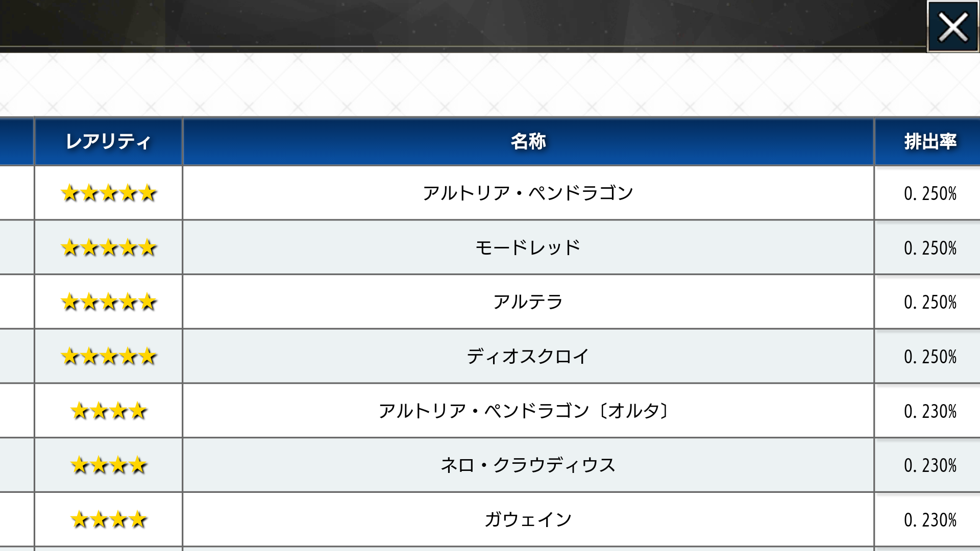
Task: Select the ガウェイン servant name
Action: click(x=528, y=520)
